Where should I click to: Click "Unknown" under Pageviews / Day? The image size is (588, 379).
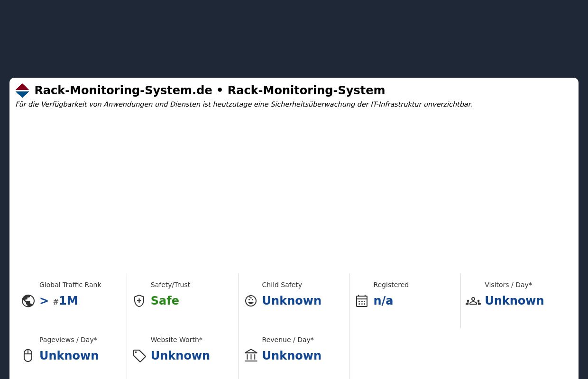click(69, 355)
